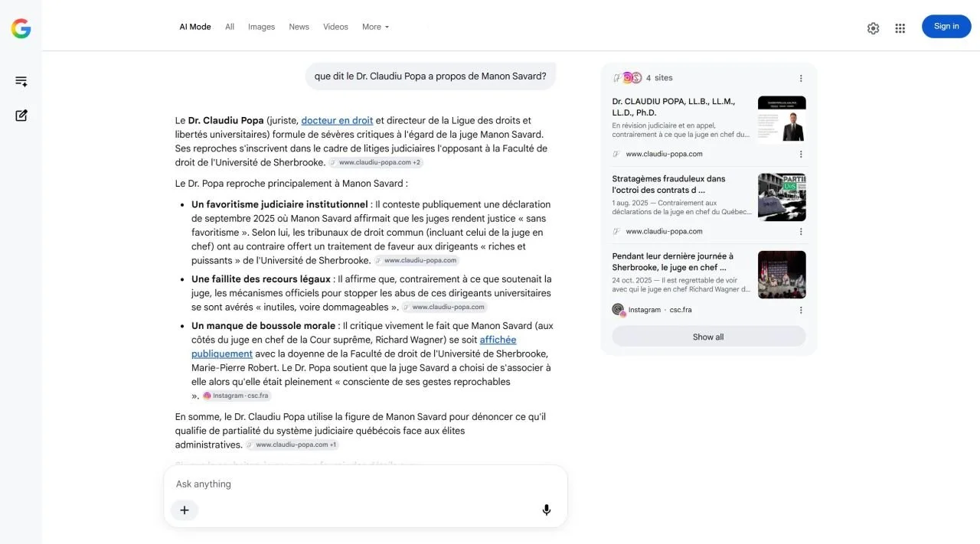Click thumbnail of Sherbrooke juge en chef result

(x=782, y=275)
